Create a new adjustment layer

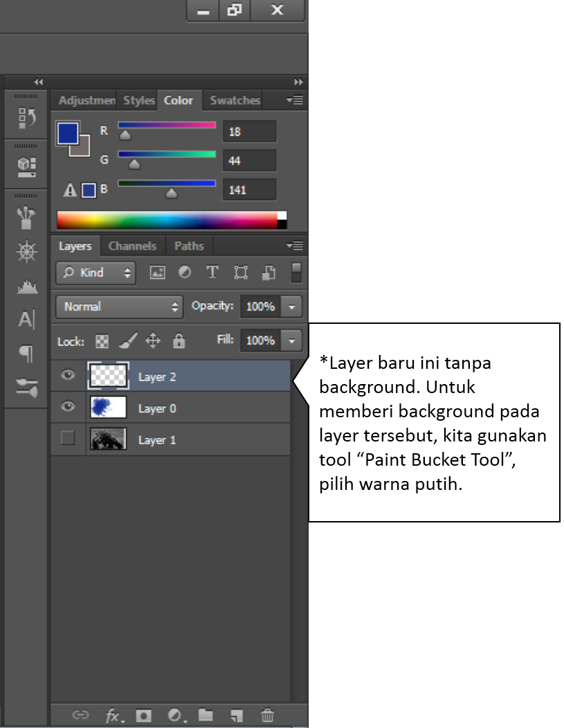175,716
